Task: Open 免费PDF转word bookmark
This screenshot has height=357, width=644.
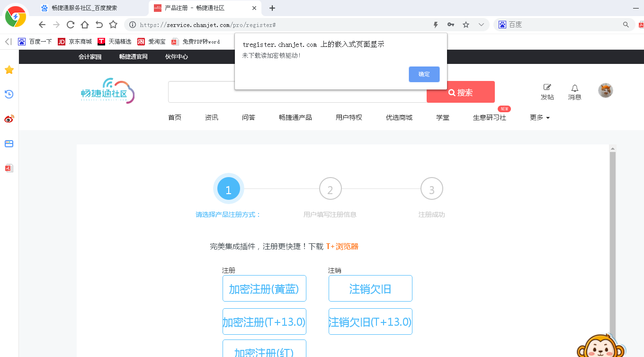Action: point(196,42)
